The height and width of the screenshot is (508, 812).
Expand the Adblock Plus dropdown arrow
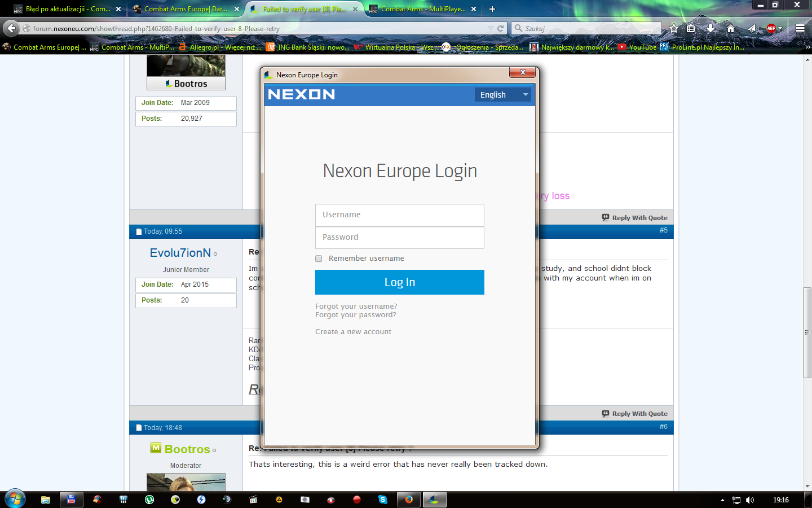point(780,28)
